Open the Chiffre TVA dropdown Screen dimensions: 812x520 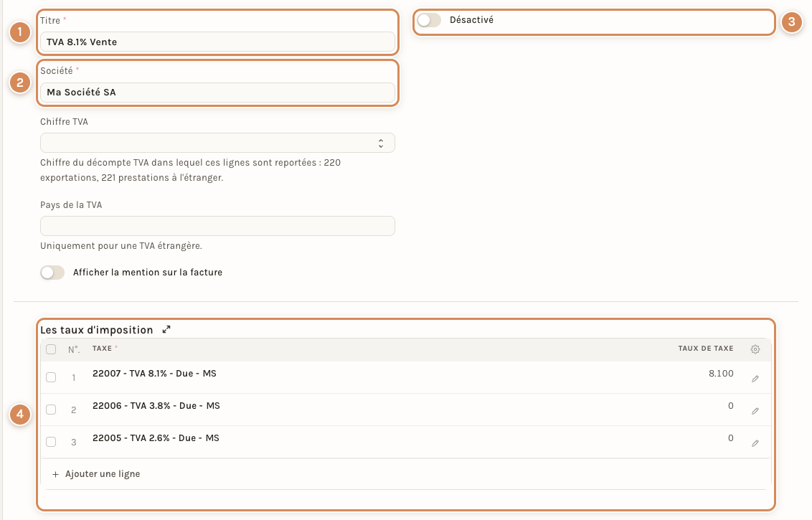click(x=217, y=143)
